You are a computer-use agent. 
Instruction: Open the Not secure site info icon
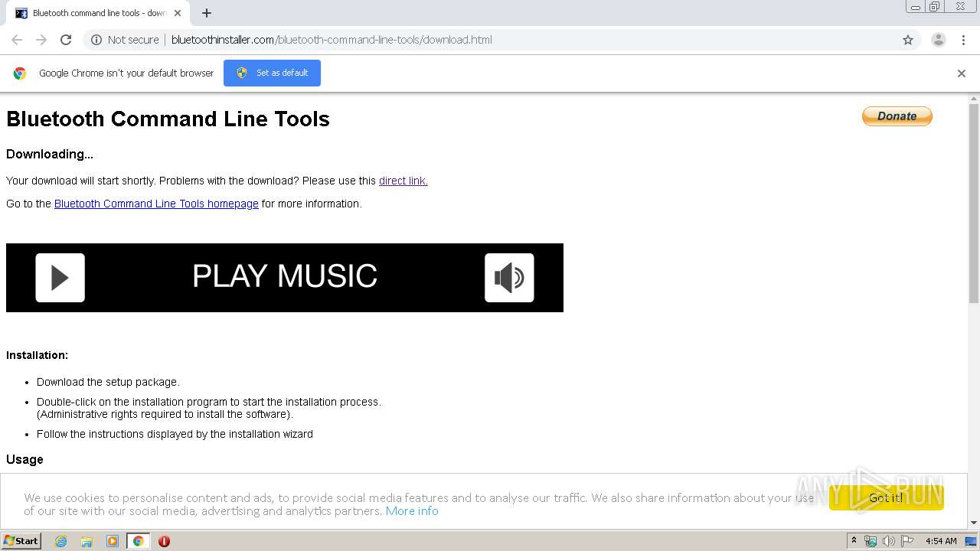pos(96,40)
